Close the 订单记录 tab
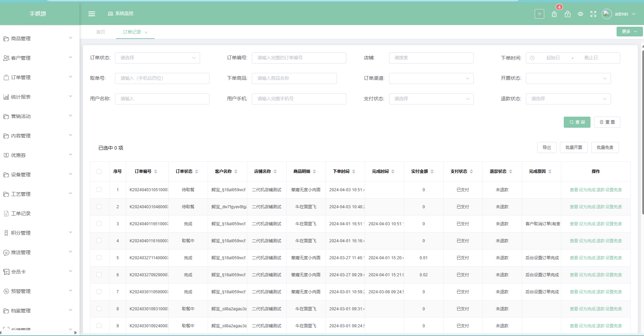 [146, 33]
